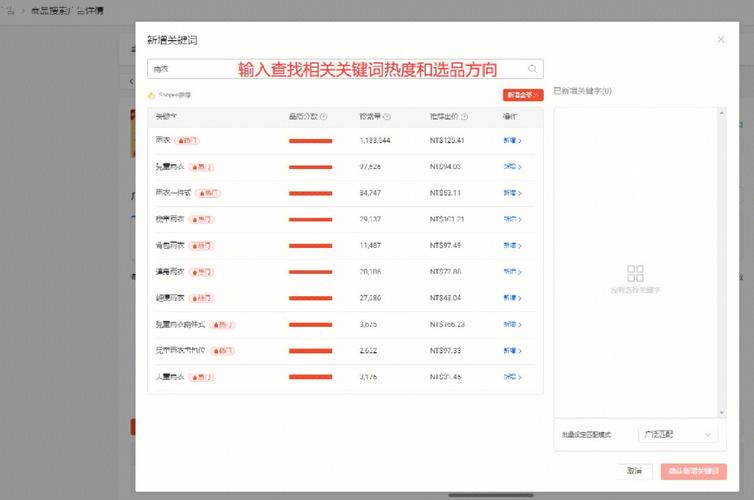This screenshot has width=754, height=500.
Task: Click the thumbs-up Shopee recommendation icon
Action: (151, 95)
